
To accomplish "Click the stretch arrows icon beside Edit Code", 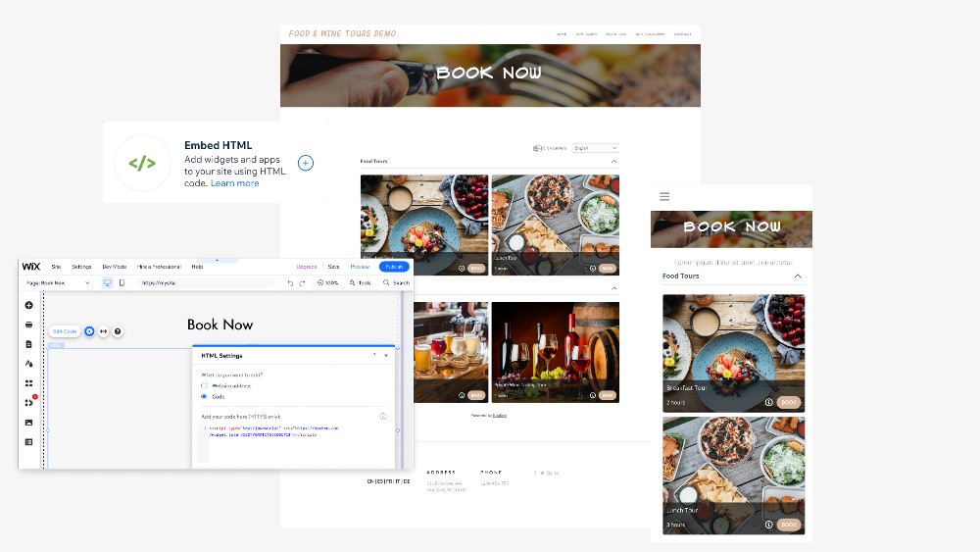I will point(103,331).
